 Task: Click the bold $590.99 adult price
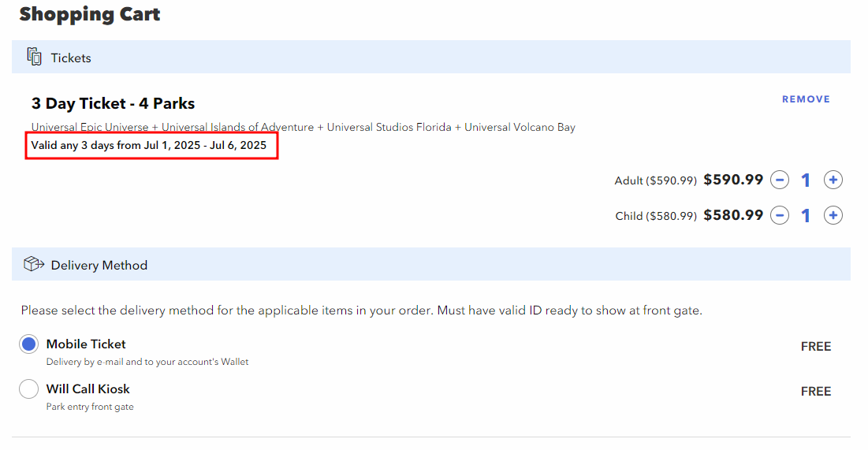pyautogui.click(x=733, y=180)
